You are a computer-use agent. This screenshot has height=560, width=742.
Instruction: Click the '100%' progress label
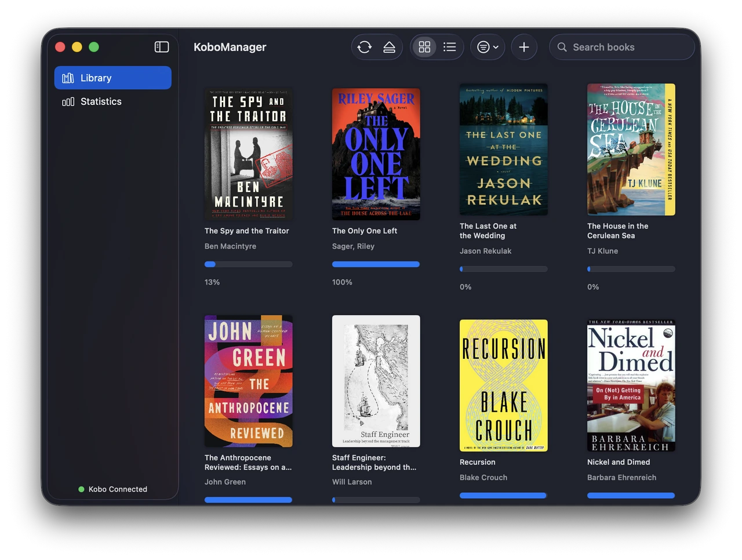[342, 282]
